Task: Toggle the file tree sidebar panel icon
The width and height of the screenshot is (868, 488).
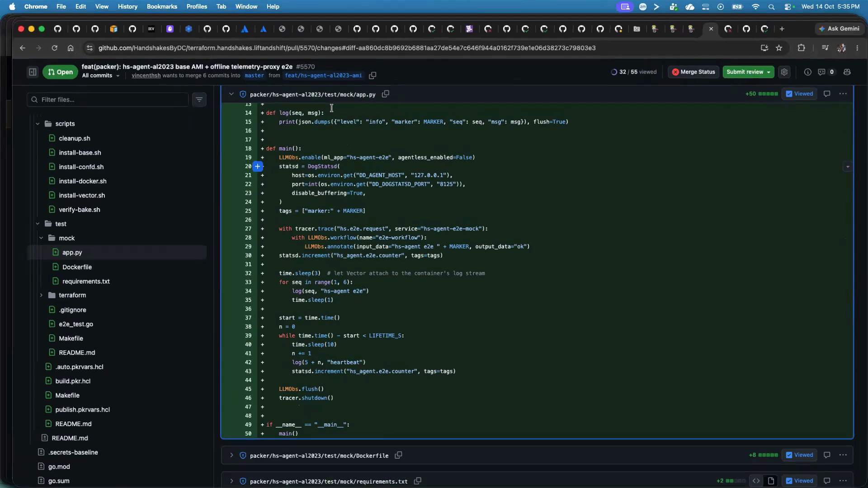Action: (x=33, y=72)
